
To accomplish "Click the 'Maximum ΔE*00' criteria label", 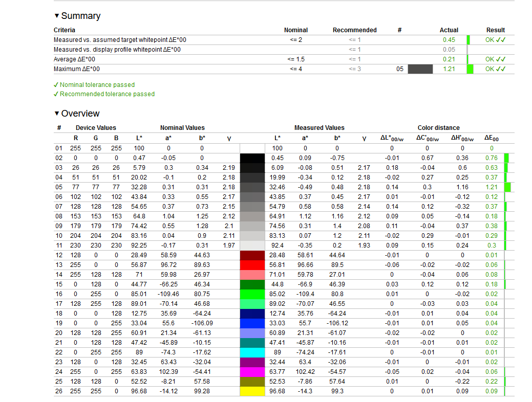I will click(x=77, y=69).
